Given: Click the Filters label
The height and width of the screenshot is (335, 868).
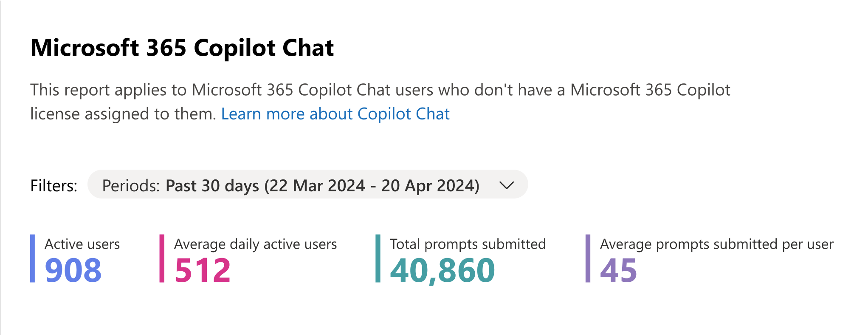Looking at the screenshot, I should coord(54,186).
